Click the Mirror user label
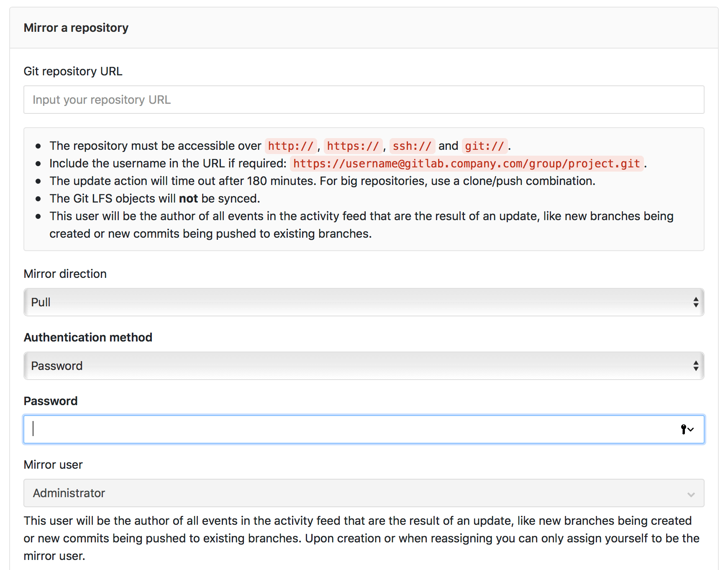The width and height of the screenshot is (728, 570). [53, 465]
